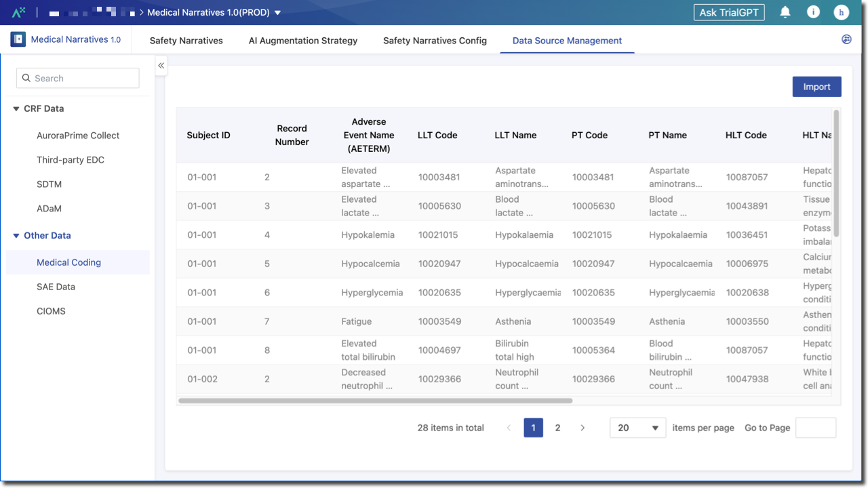Select Medical Coding in the sidebar
The image size is (868, 488).
(78, 262)
